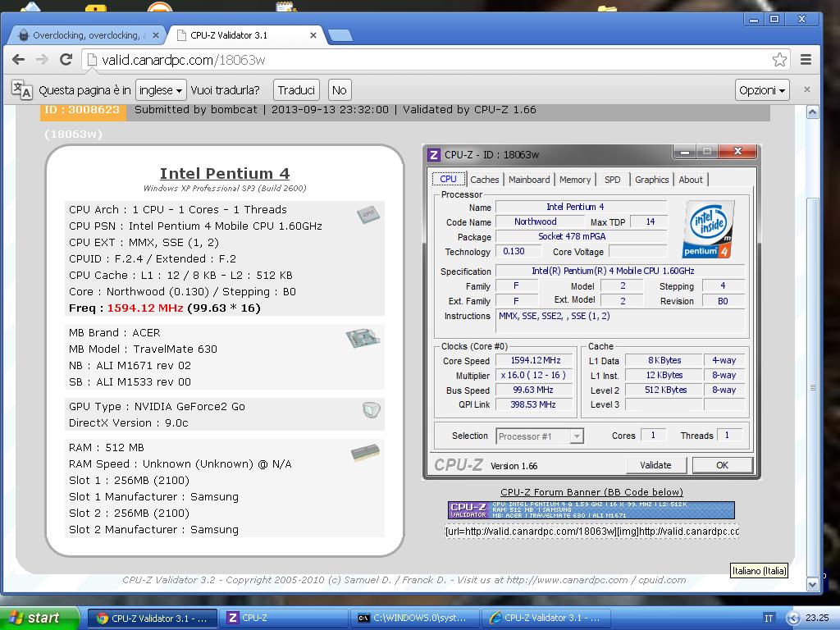Switch to Internet Explorer CPU-Z Validator taskbar item

coord(546,618)
